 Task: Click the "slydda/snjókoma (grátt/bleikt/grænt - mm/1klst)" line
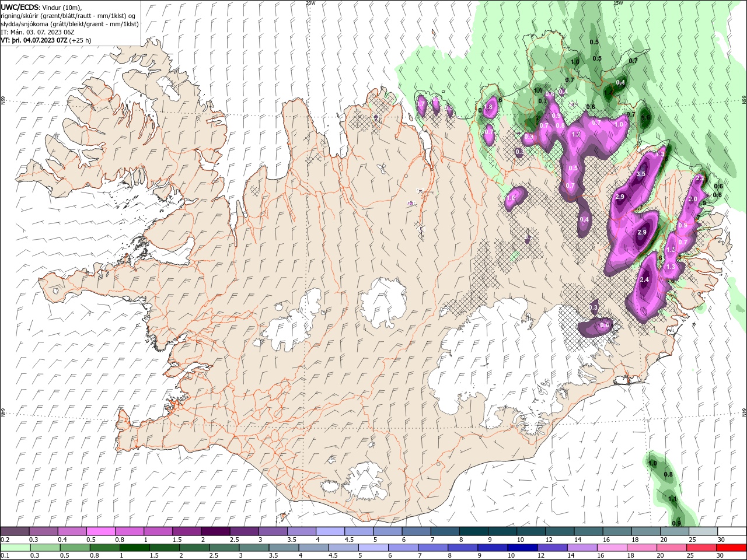tap(70, 24)
